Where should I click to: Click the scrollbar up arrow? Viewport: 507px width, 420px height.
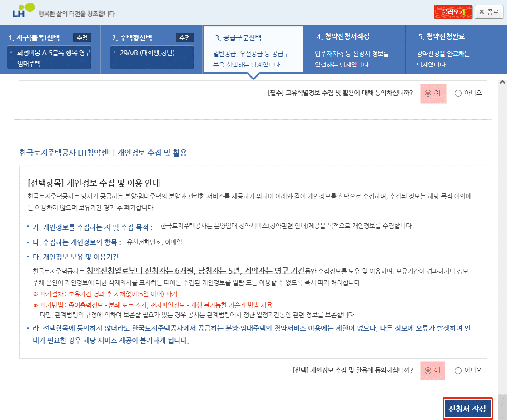pos(502,83)
